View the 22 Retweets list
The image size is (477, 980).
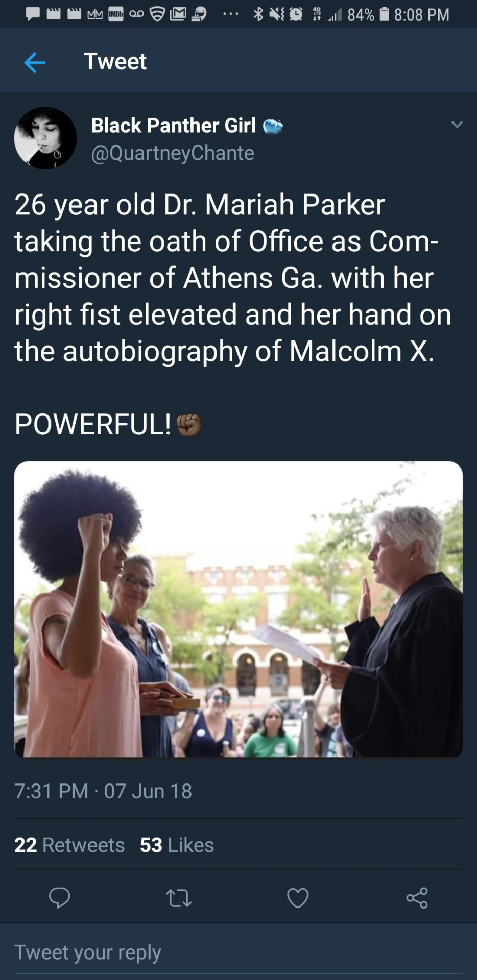point(69,845)
